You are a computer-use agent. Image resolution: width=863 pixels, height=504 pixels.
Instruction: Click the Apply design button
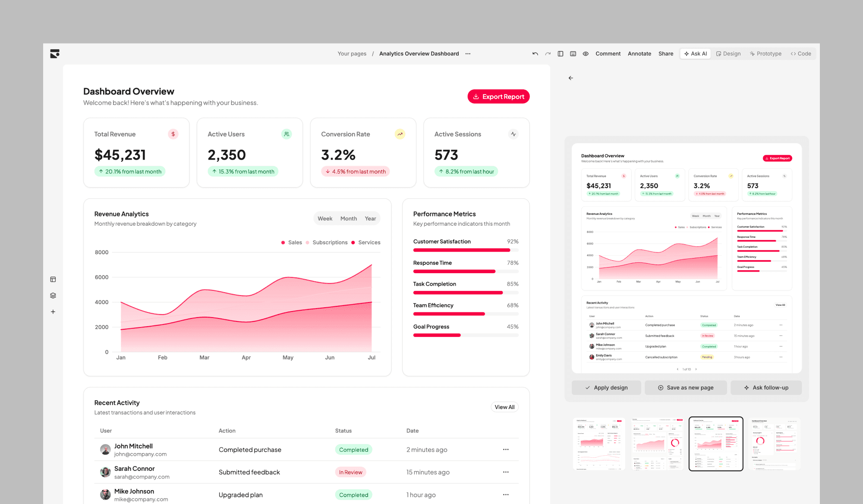(x=606, y=387)
